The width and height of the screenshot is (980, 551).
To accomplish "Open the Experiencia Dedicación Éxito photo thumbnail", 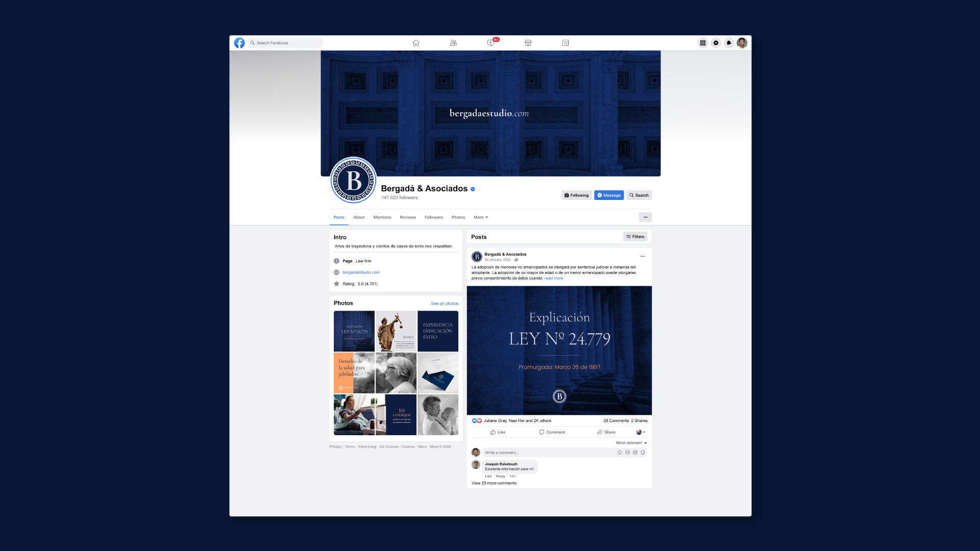I will pos(438,331).
